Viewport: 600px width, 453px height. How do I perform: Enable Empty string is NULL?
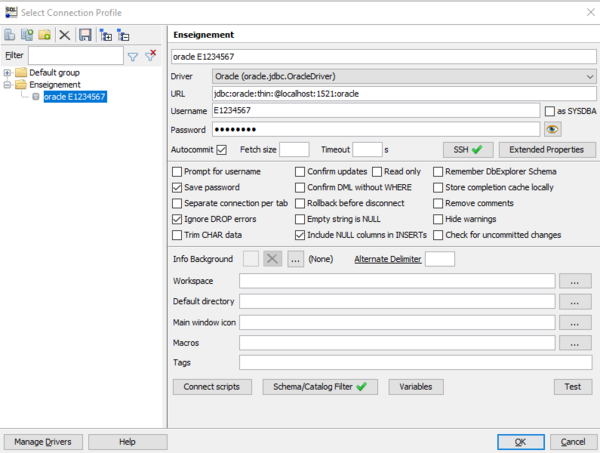(300, 219)
